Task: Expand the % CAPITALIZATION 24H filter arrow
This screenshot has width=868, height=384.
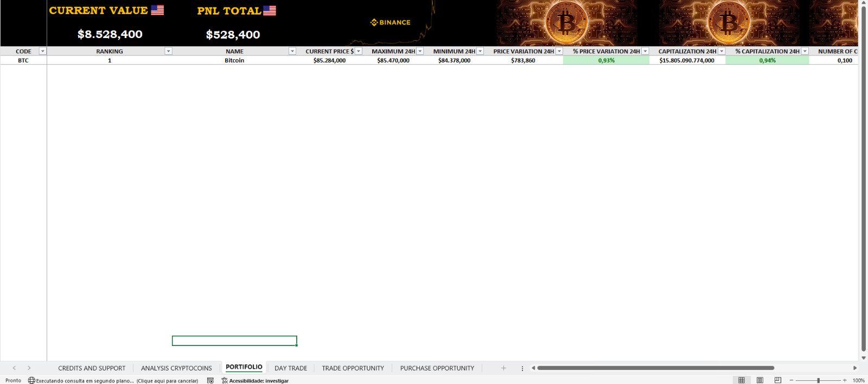Action: (x=805, y=51)
